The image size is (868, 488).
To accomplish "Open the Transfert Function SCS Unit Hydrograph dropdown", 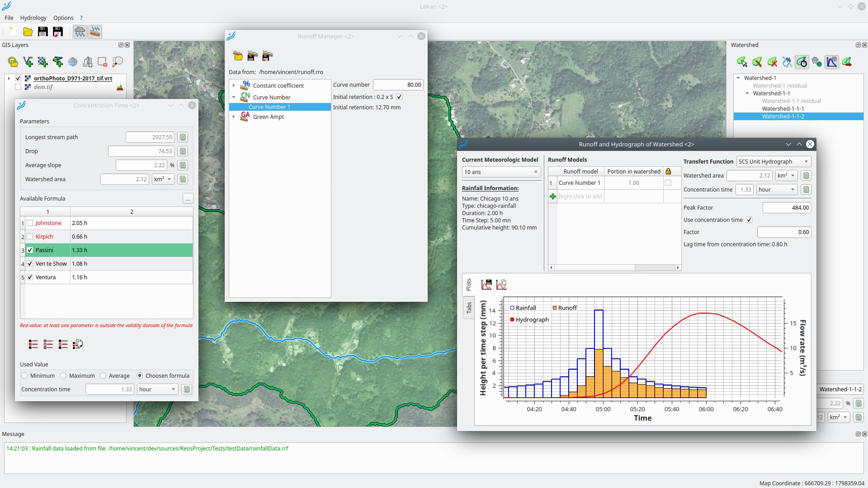I will [x=773, y=162].
